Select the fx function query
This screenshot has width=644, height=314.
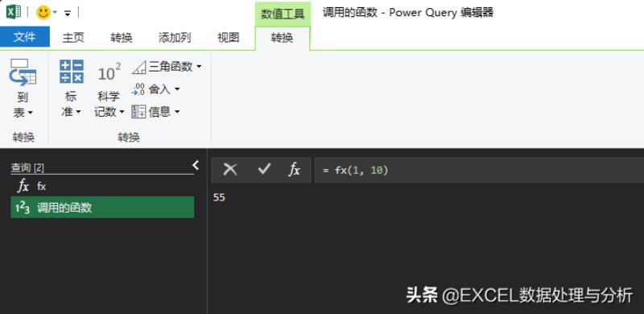(x=102, y=186)
